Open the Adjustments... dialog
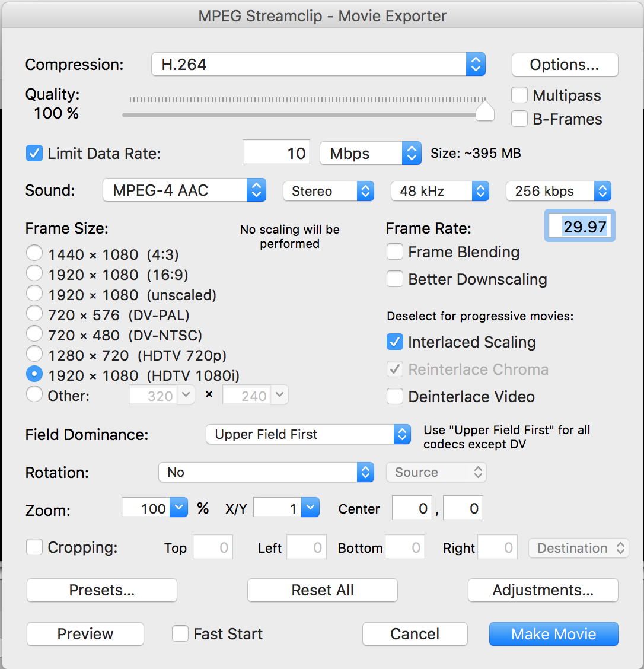The width and height of the screenshot is (644, 669). pos(543,590)
